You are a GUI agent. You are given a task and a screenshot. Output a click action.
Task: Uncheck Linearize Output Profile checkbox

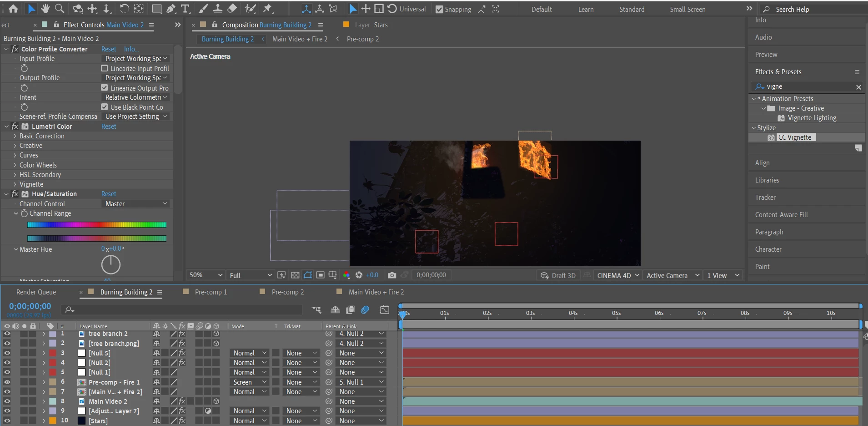click(x=105, y=88)
